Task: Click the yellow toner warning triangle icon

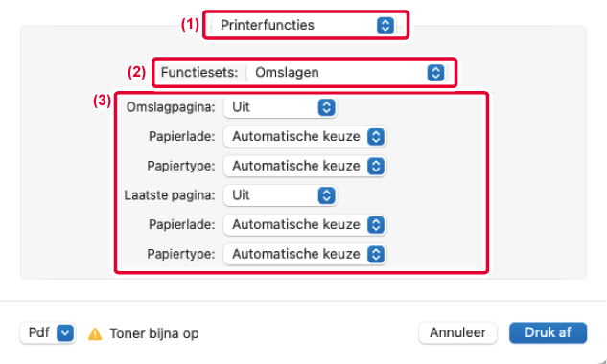Action: (95, 334)
